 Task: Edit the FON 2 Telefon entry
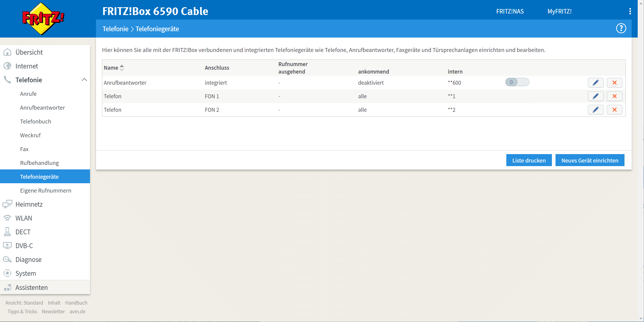[595, 110]
